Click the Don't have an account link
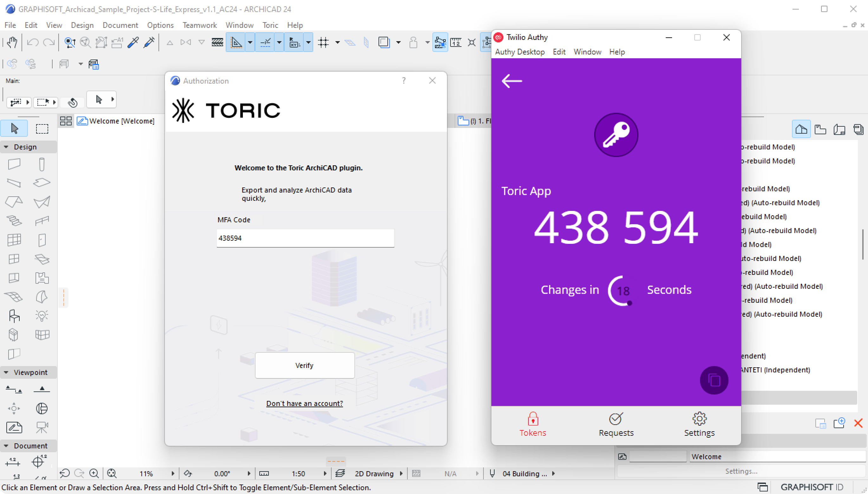 [x=305, y=403]
